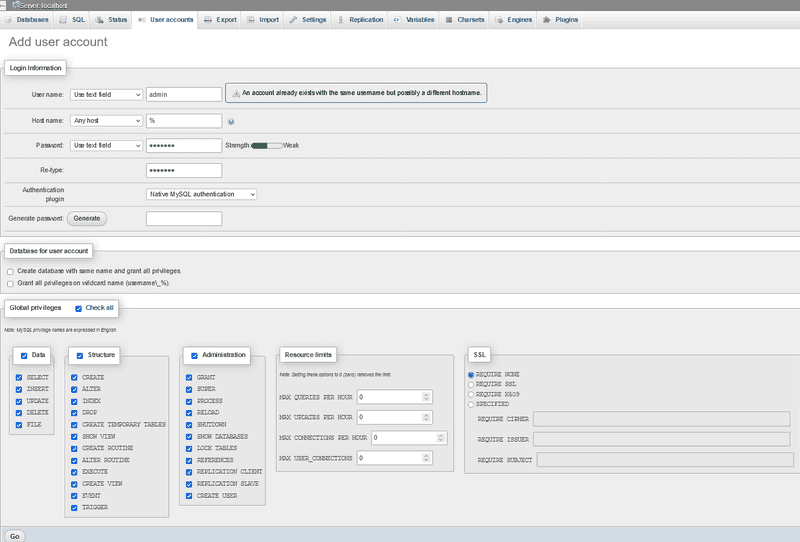Open the Authentication plugin dropdown
Image resolution: width=800 pixels, height=542 pixels.
pos(201,194)
